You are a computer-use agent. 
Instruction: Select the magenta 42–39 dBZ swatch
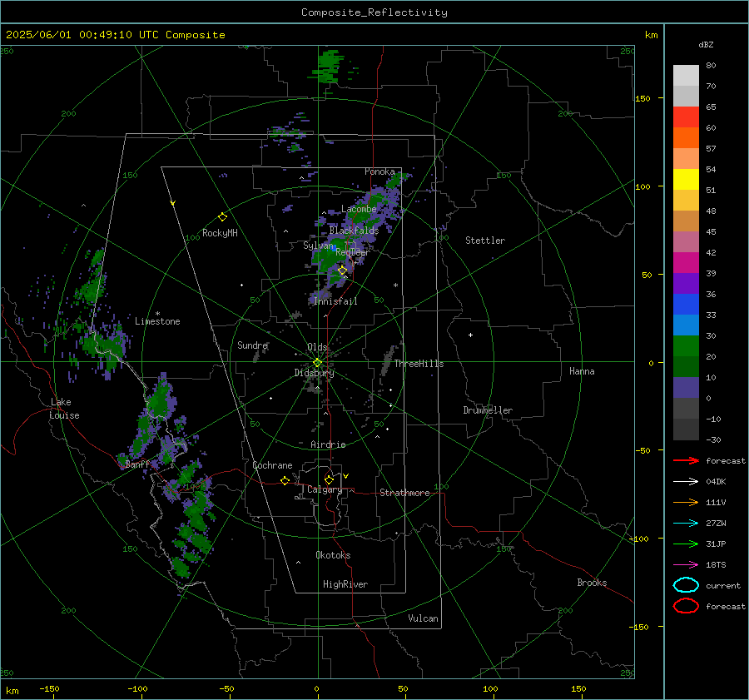(x=686, y=263)
